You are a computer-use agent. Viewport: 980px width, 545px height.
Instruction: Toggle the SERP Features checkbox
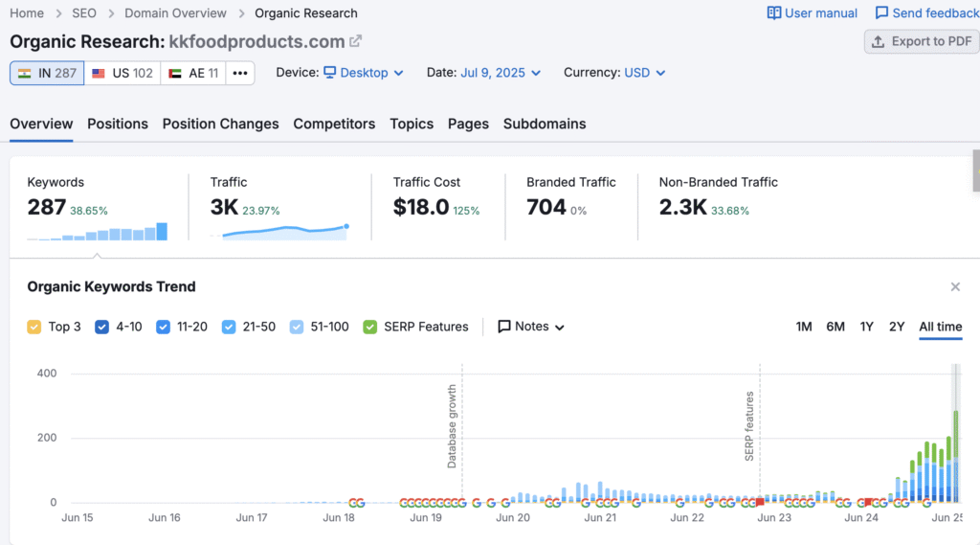370,327
